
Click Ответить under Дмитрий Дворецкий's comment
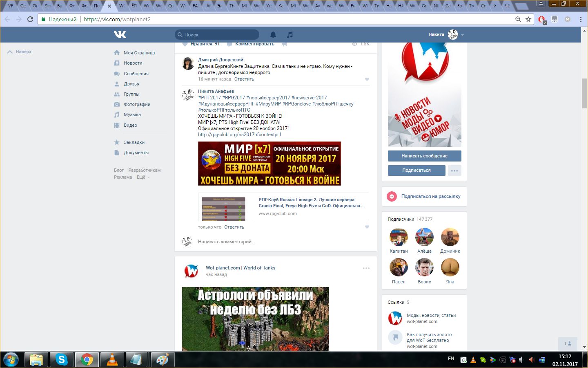(x=244, y=79)
